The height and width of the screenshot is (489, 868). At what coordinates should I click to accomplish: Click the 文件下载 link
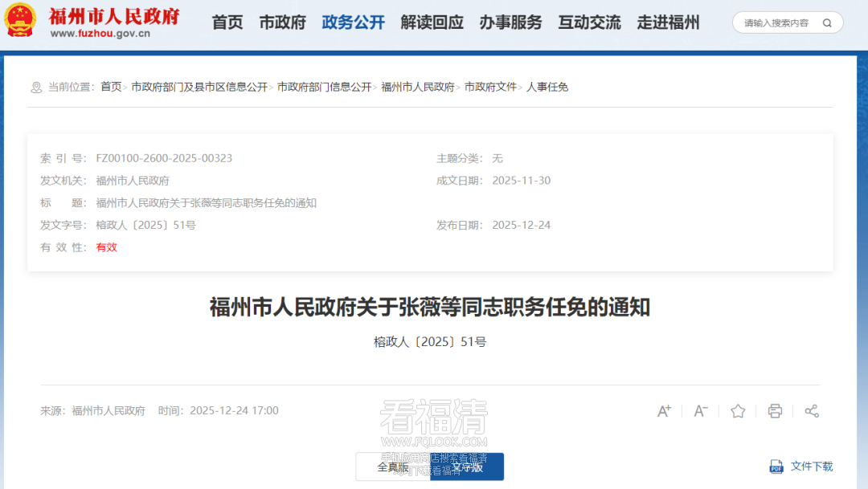[812, 467]
